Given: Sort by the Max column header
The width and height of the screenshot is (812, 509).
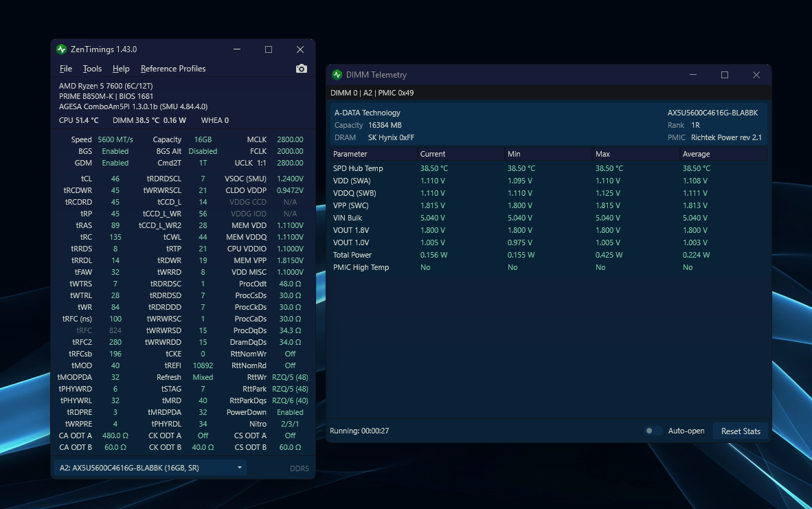Looking at the screenshot, I should [x=636, y=154].
